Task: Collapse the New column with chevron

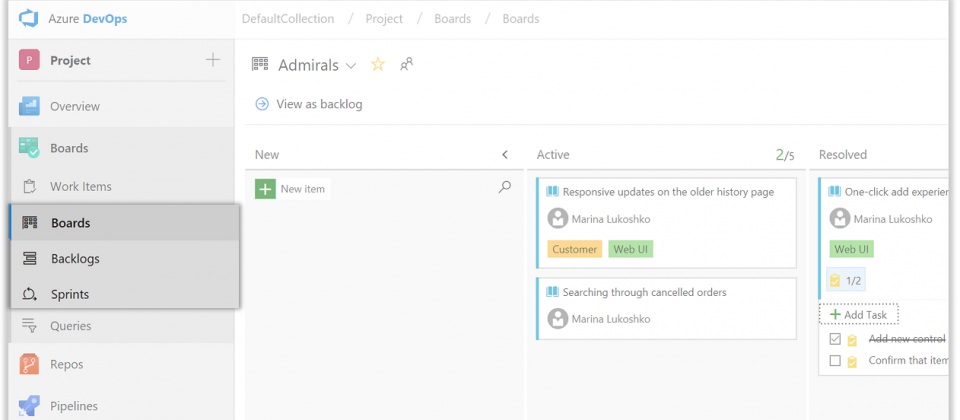Action: 505,154
